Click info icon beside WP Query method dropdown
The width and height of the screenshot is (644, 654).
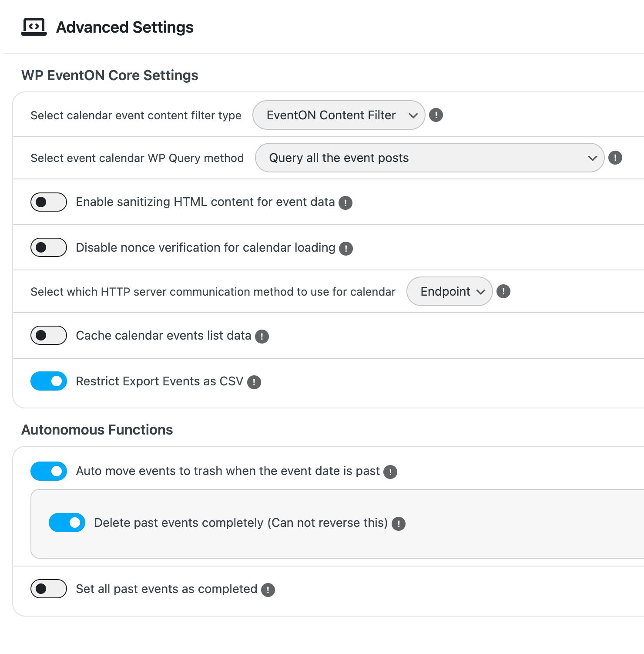(615, 158)
